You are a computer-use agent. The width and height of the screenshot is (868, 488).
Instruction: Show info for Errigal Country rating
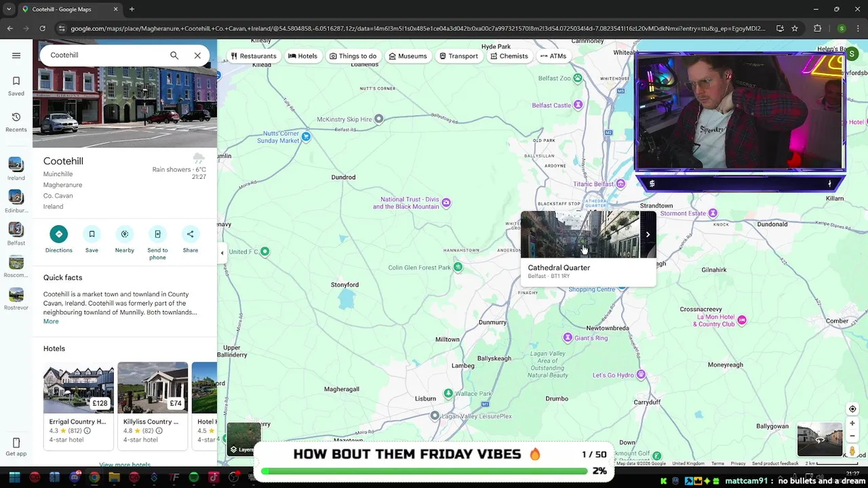pyautogui.click(x=87, y=430)
